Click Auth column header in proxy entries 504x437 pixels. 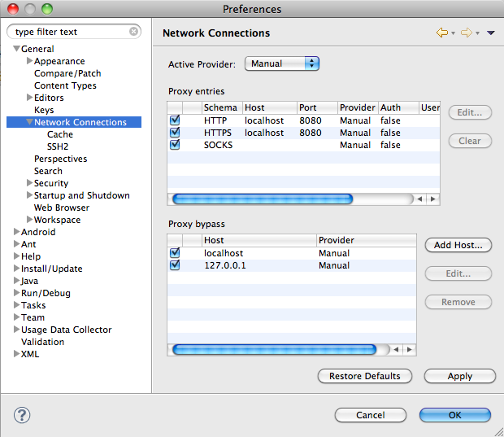398,107
